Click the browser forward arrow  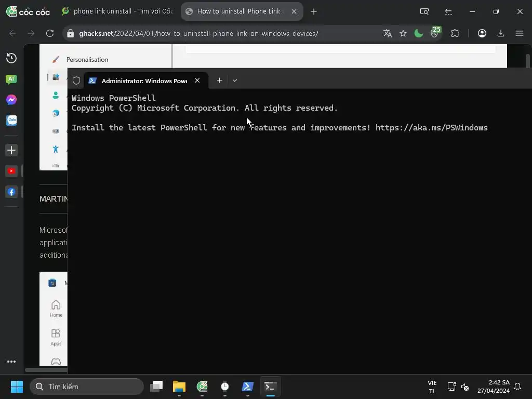click(x=31, y=33)
